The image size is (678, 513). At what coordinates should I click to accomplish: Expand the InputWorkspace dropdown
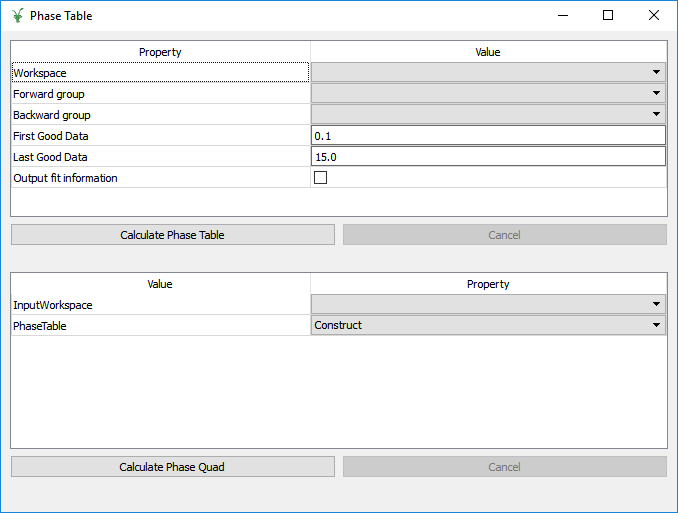tap(488, 305)
